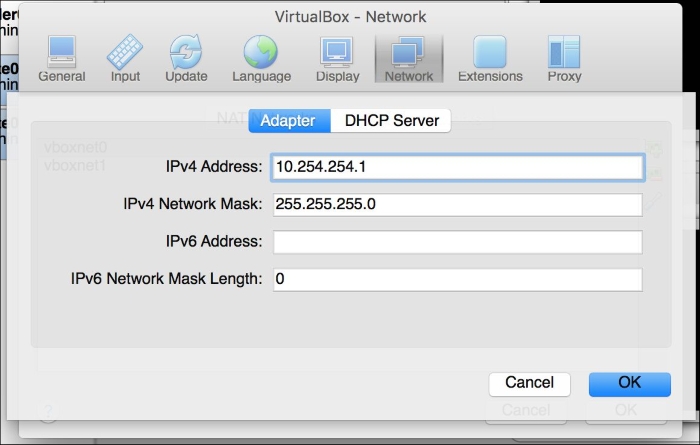Click the IPv4 Address field
This screenshot has width=700, height=445.
click(x=458, y=167)
